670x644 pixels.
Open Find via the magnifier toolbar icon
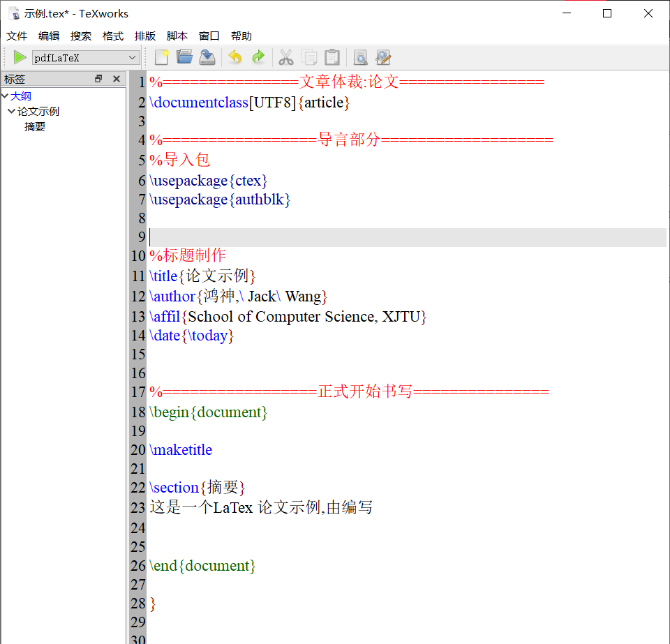coord(361,57)
